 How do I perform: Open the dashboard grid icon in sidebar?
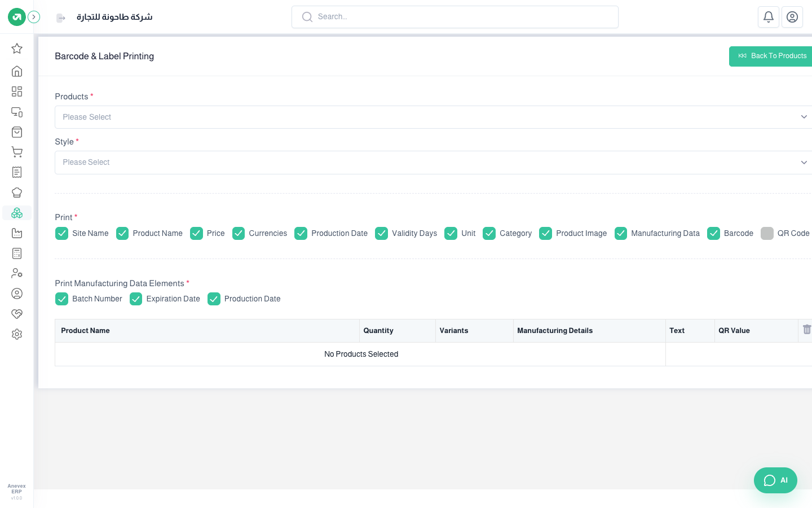(x=17, y=91)
